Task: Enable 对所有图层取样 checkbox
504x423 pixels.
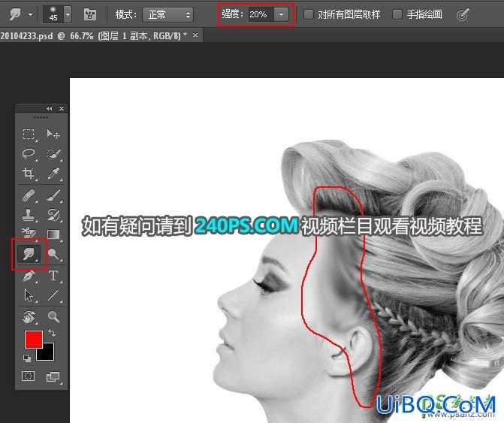Action: 308,14
